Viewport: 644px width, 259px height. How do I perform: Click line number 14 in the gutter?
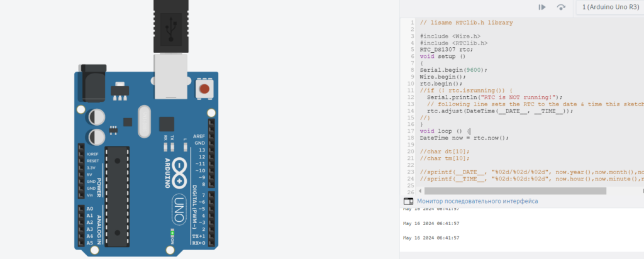412,111
